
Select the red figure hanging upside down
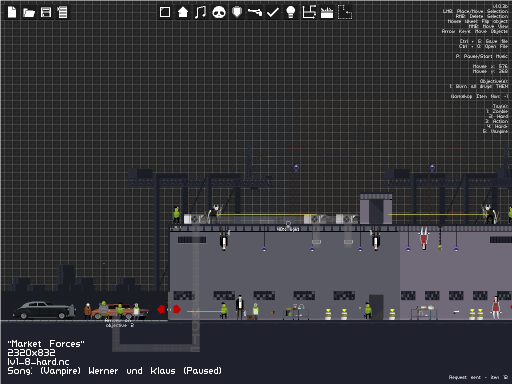pos(424,238)
